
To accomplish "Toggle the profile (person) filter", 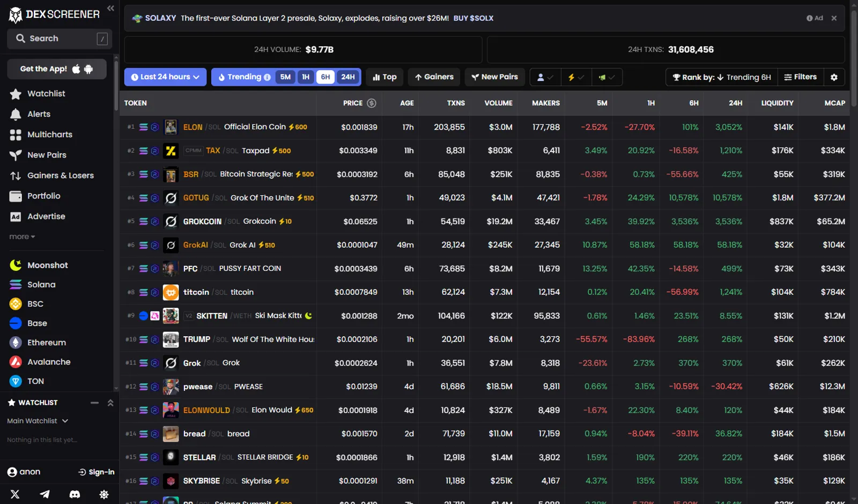I will pos(545,77).
